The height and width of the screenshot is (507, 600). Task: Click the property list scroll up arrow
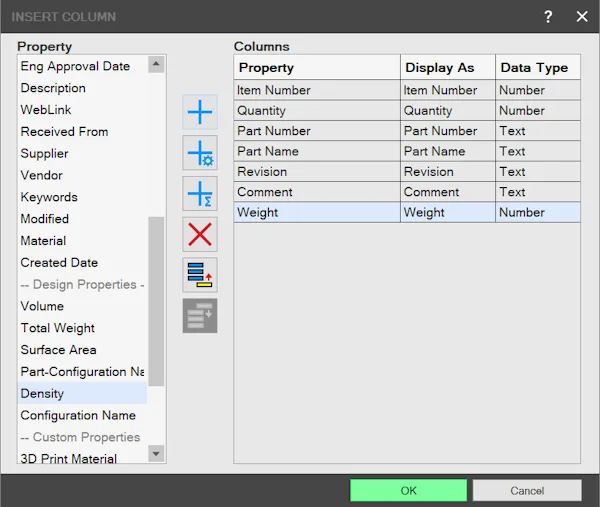click(156, 64)
